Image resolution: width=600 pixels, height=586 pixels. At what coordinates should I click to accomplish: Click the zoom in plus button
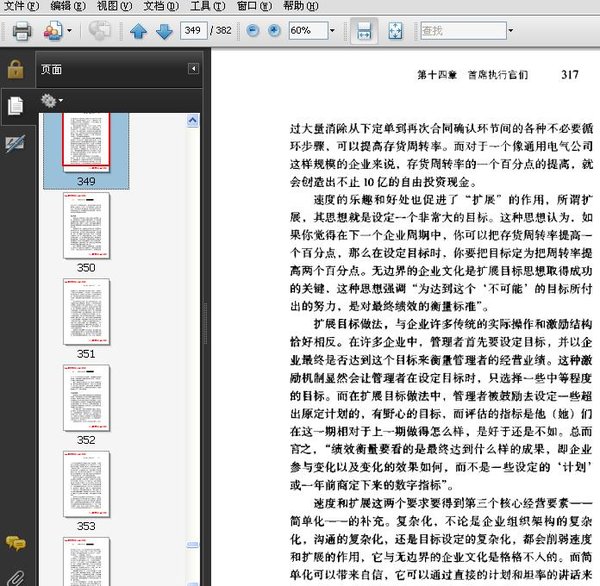273,31
